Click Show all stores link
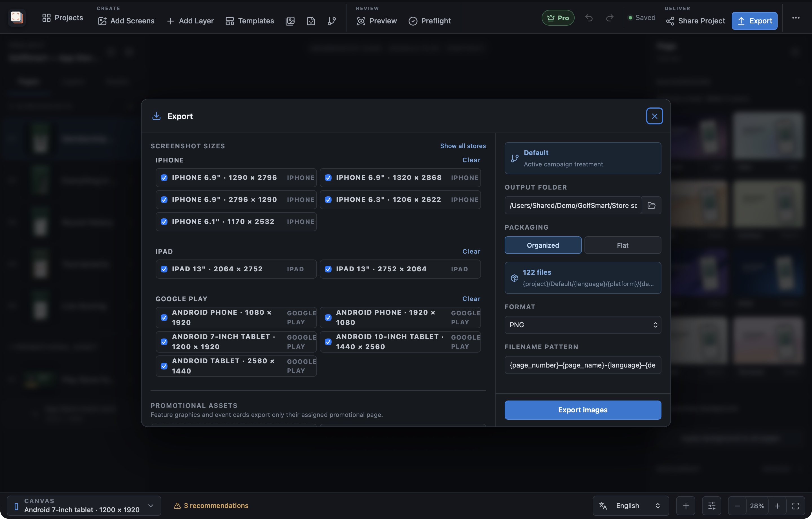 463,146
